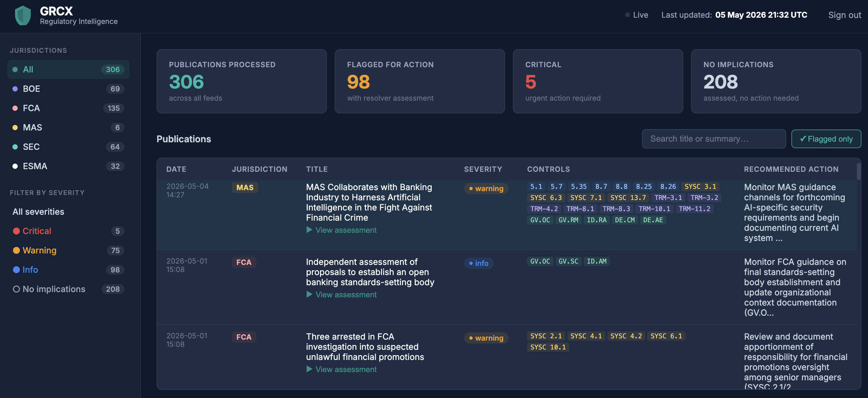
Task: Open the Critical 5 stat card
Action: coord(598,81)
